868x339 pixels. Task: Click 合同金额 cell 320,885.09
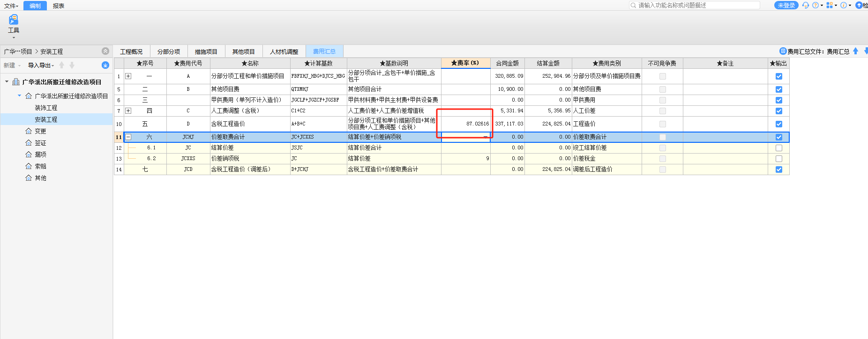tap(508, 76)
